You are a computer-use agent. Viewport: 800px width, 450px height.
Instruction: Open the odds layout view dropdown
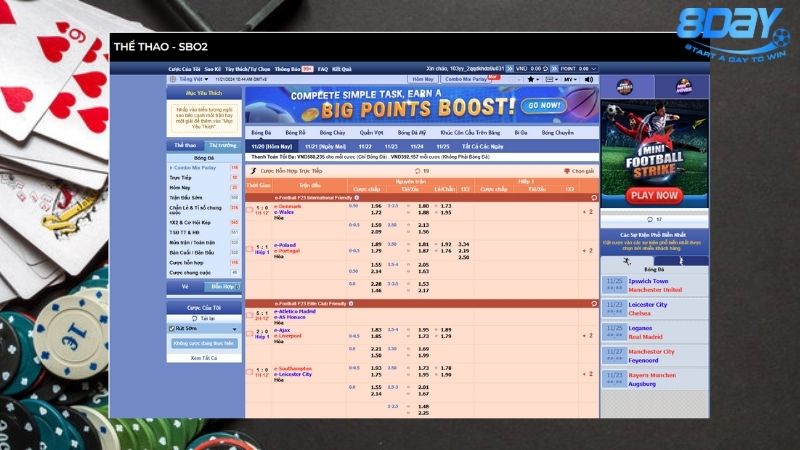click(x=552, y=80)
